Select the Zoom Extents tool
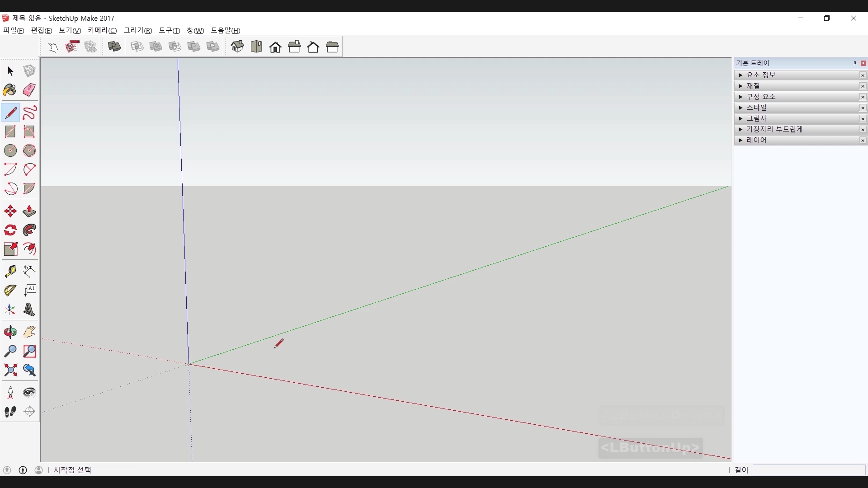This screenshot has width=868, height=488. click(x=10, y=370)
